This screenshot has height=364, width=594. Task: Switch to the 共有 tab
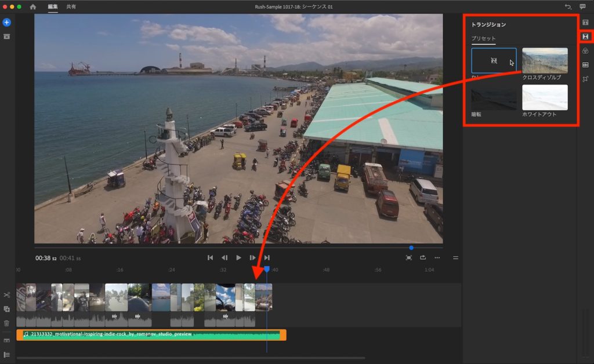tap(71, 7)
